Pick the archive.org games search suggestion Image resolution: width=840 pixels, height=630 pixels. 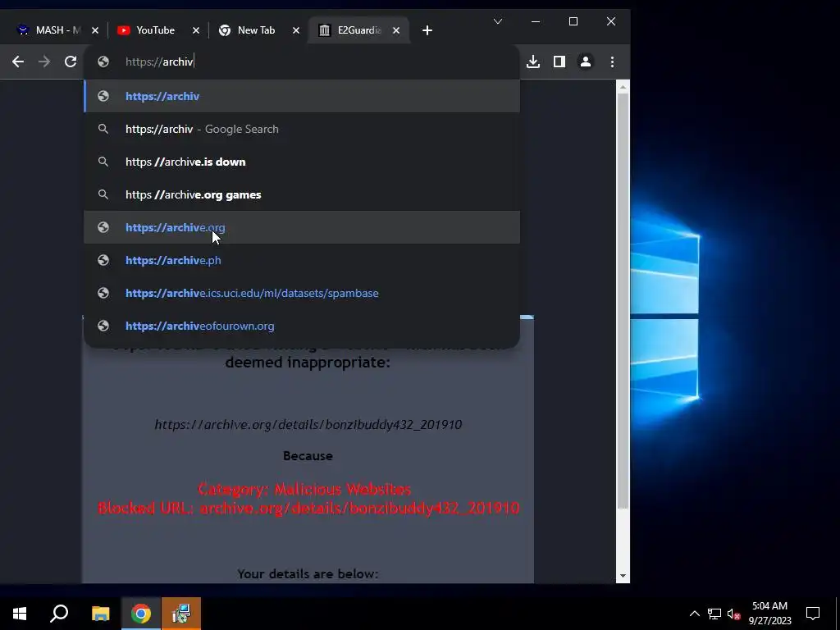(x=302, y=194)
